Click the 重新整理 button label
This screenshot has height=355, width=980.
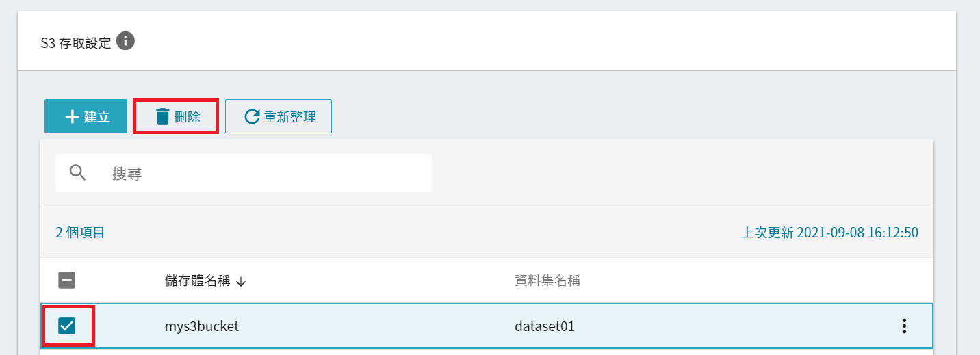pyautogui.click(x=290, y=117)
